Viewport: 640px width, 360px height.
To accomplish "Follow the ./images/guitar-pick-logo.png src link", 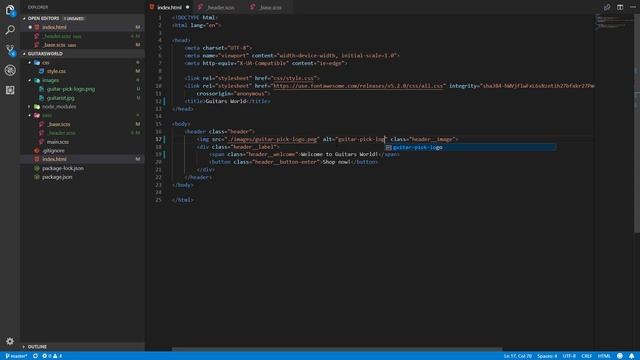I will 271,139.
